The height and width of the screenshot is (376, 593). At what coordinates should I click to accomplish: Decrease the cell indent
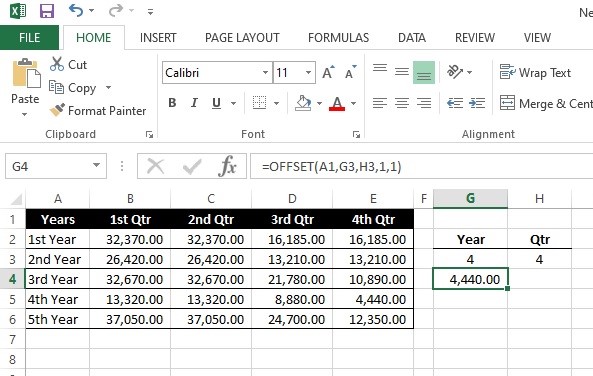tap(455, 103)
